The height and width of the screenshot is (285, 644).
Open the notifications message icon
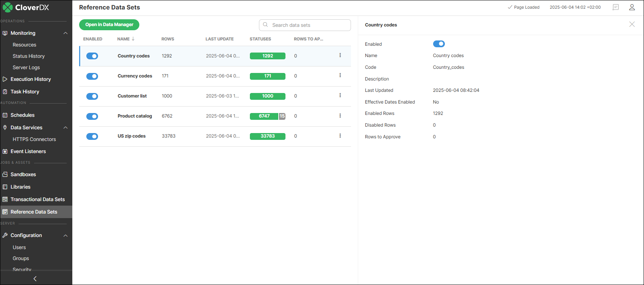[616, 7]
